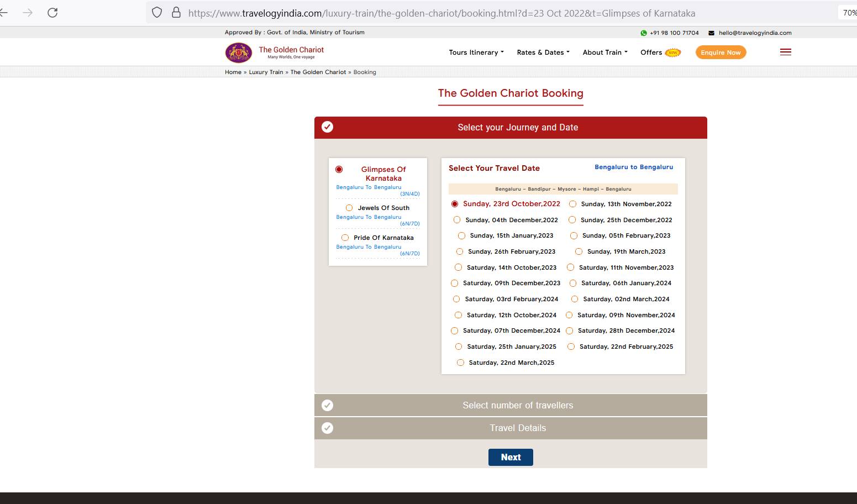Click the browser address bar URL
The width and height of the screenshot is (857, 504).
point(441,13)
